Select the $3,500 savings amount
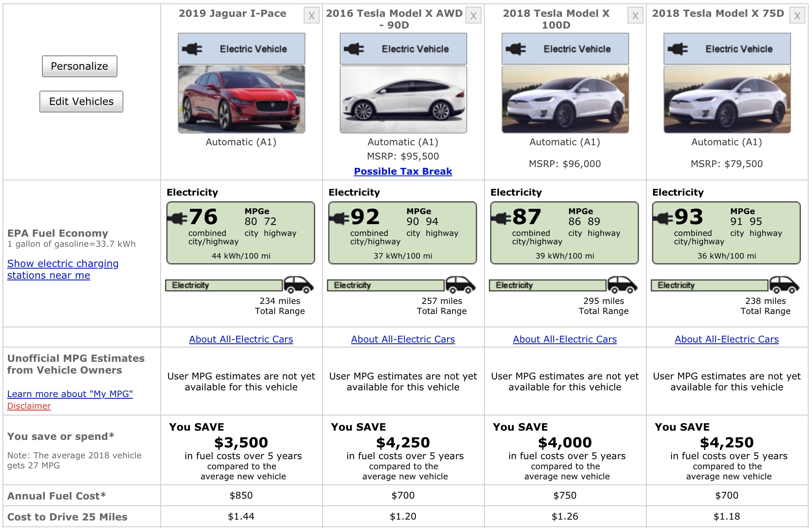 [x=241, y=442]
